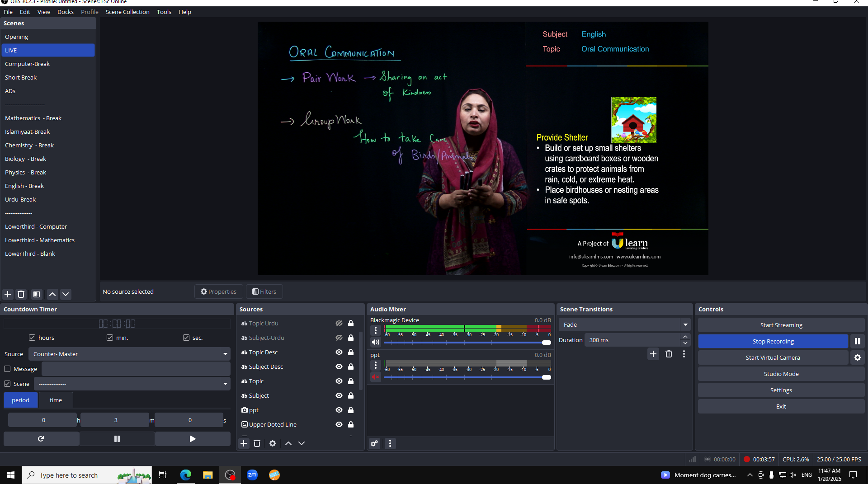The height and width of the screenshot is (484, 868).
Task: Select Computer-Break scene
Action: [x=48, y=64]
